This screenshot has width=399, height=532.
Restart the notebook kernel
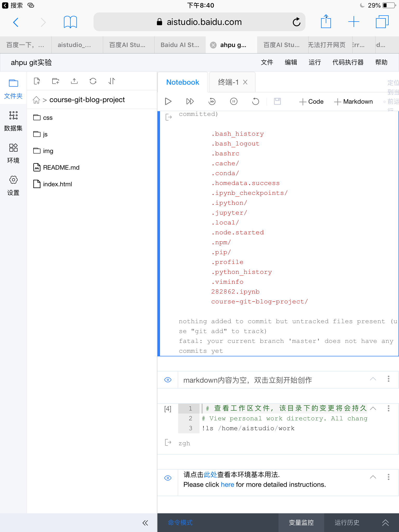(256, 101)
